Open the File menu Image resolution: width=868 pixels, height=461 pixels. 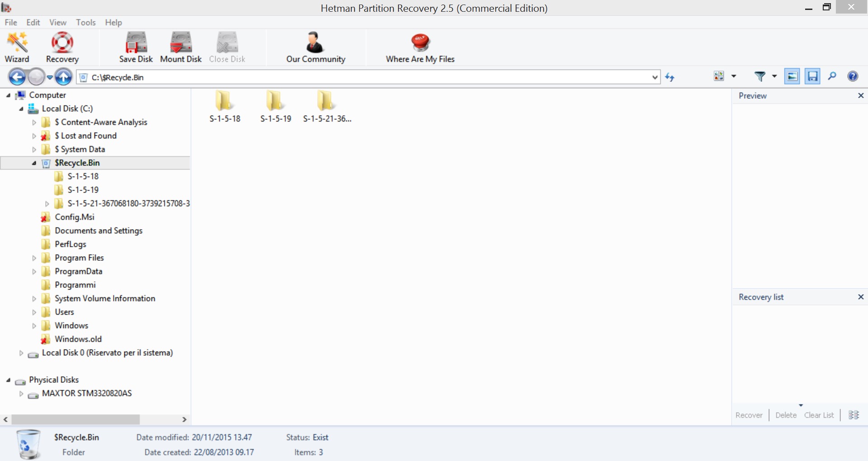coord(11,22)
